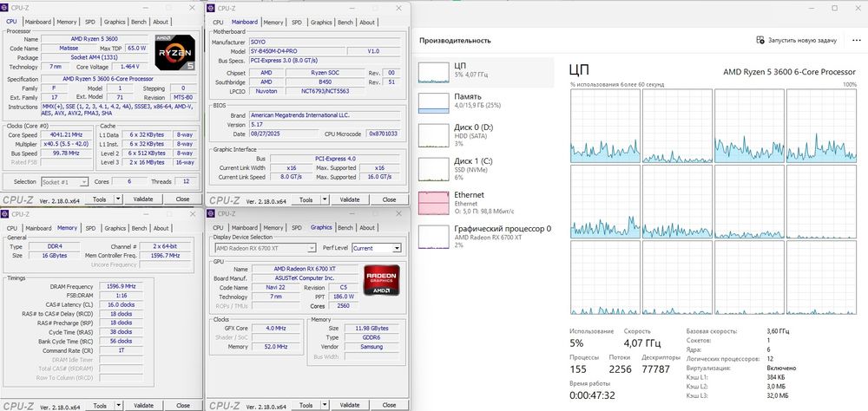The image size is (868, 411).
Task: Click the GPU memory size 11.98 GBytes
Action: point(371,328)
